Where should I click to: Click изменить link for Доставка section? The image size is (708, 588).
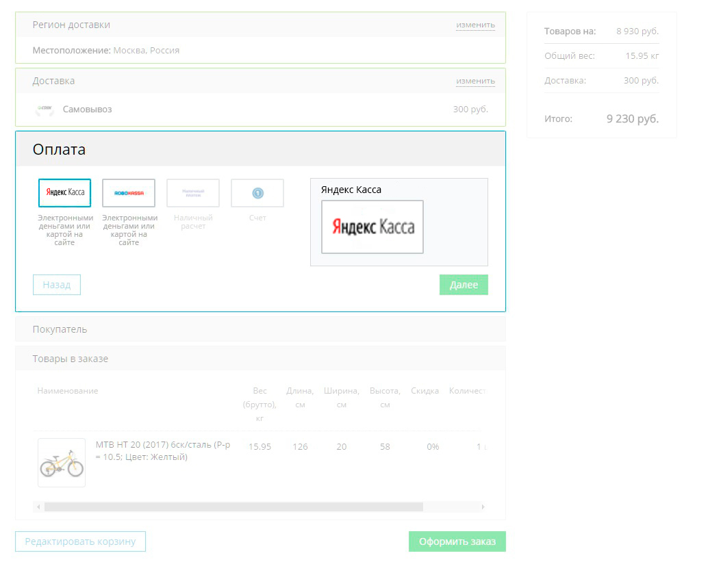pyautogui.click(x=475, y=81)
